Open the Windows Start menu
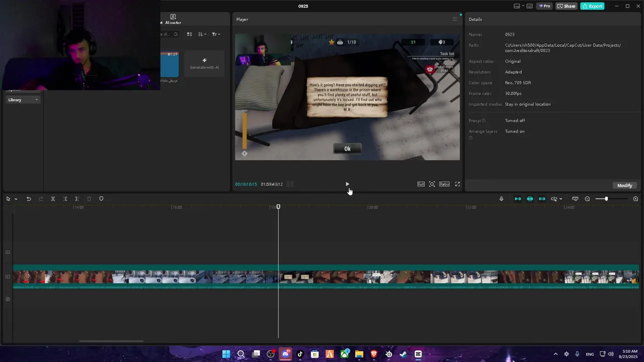Screen dimensions: 644x362 [x=226, y=354]
